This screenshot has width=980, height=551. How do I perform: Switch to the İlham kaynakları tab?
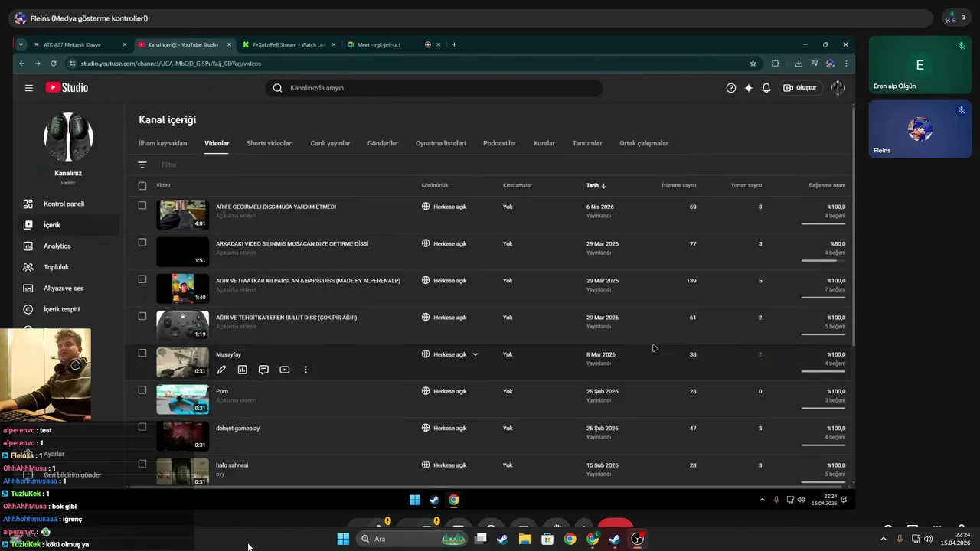tap(162, 143)
